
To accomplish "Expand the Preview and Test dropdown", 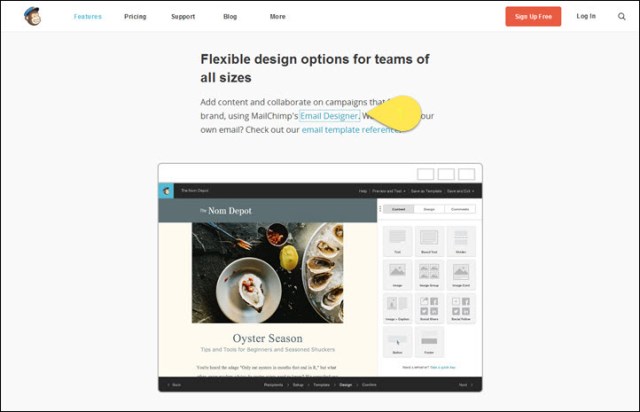I will tap(389, 191).
